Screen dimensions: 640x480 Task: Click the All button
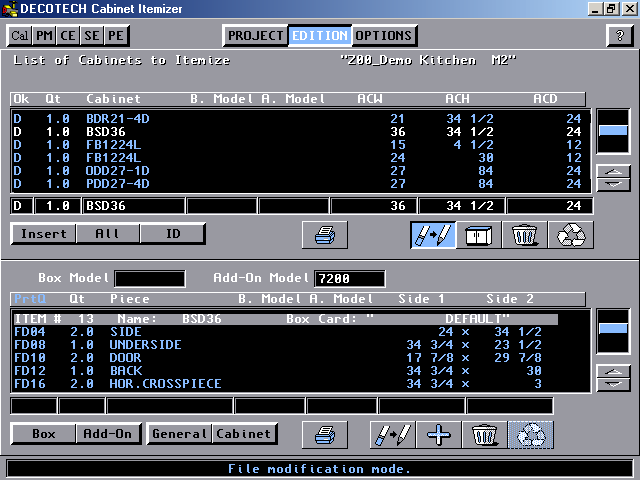coord(108,233)
